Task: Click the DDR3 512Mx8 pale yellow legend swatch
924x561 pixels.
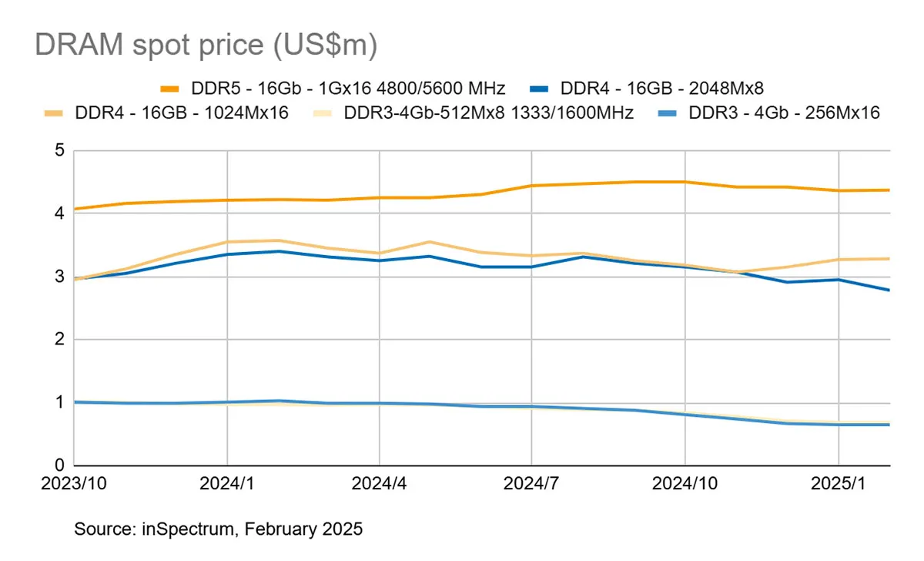Action: (x=325, y=113)
